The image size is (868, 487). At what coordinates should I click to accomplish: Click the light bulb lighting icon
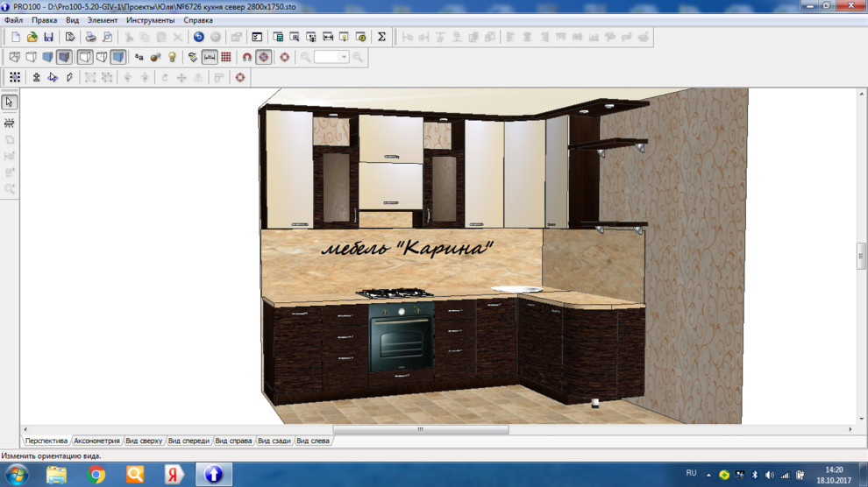pos(172,57)
